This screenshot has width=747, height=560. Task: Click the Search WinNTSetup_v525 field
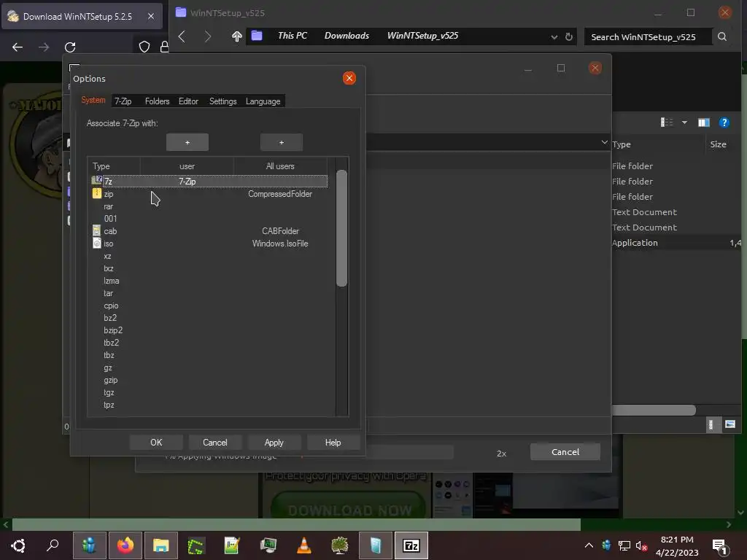(x=648, y=36)
